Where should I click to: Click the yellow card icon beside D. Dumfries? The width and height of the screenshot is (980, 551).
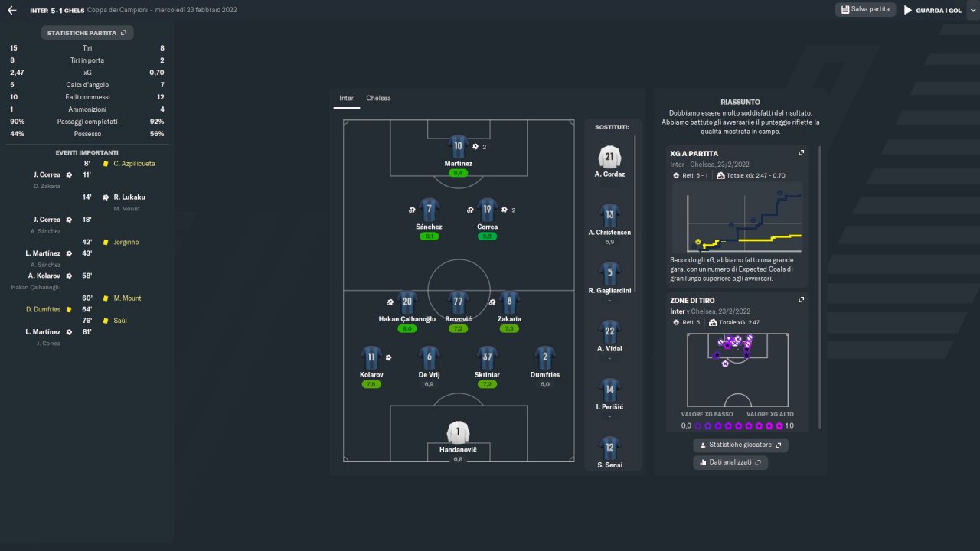69,310
